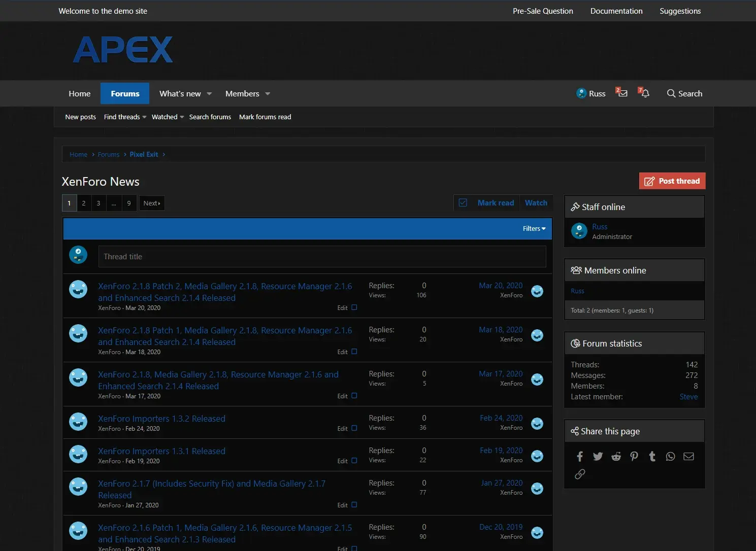The height and width of the screenshot is (551, 756).
Task: Go to page 2 of thread list
Action: [84, 203]
